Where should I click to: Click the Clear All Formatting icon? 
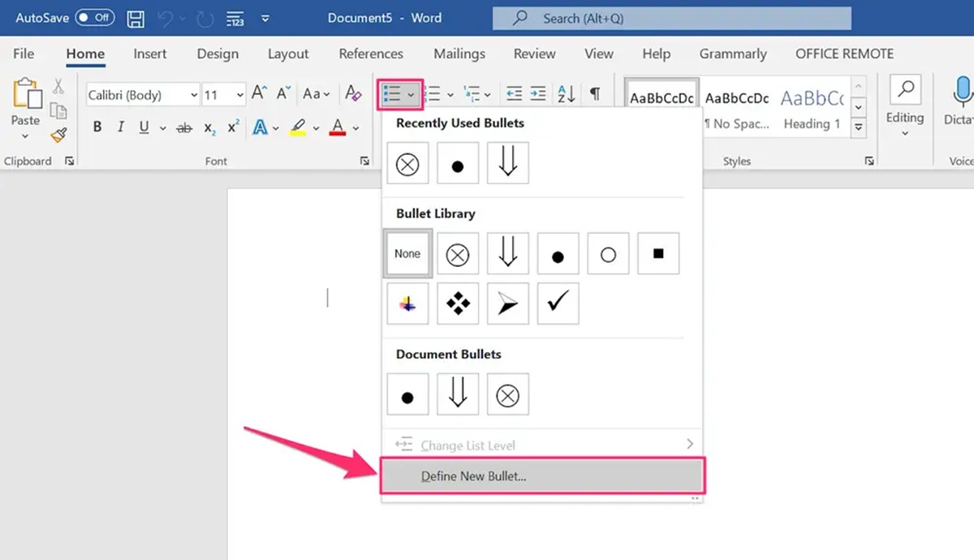coord(353,94)
